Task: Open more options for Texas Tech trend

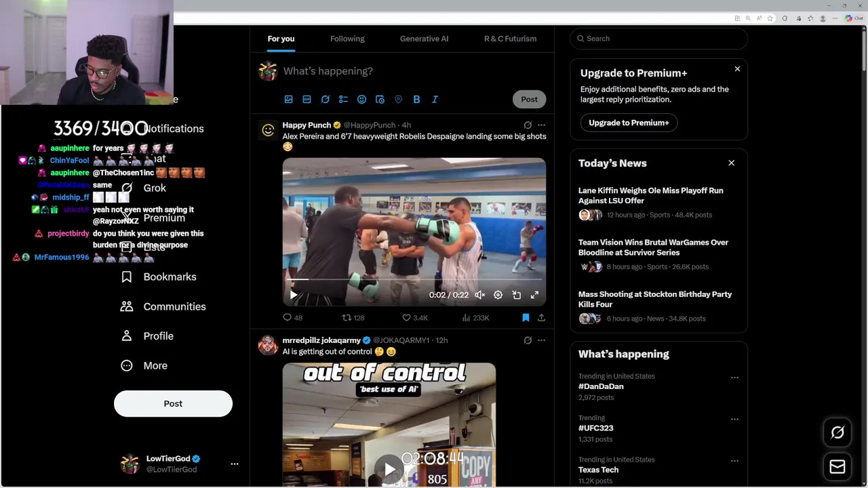Action: (x=734, y=461)
